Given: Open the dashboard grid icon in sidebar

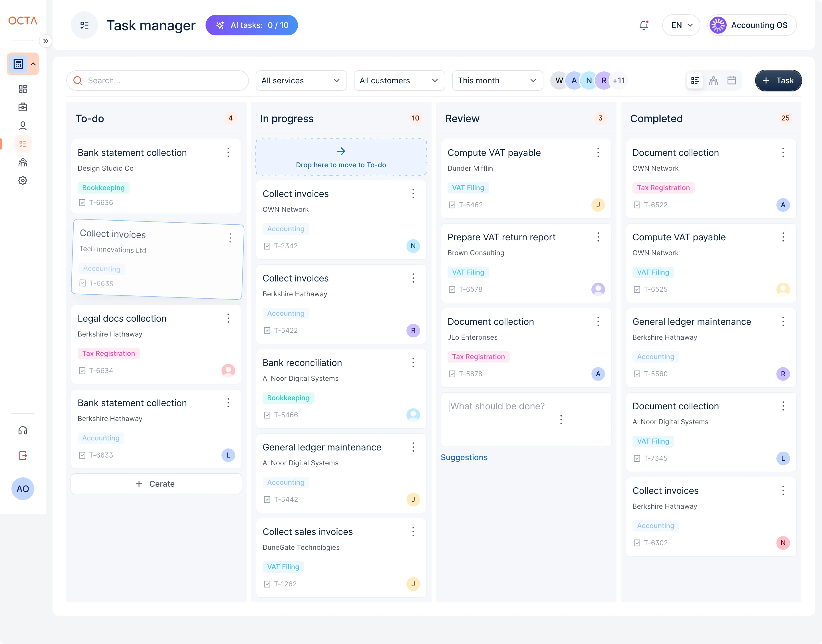Looking at the screenshot, I should [23, 89].
